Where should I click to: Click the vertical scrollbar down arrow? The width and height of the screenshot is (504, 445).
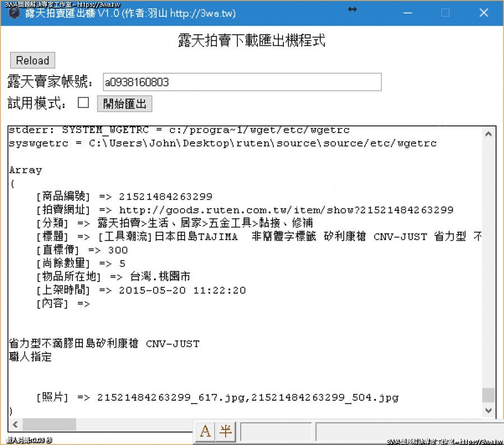pyautogui.click(x=488, y=410)
